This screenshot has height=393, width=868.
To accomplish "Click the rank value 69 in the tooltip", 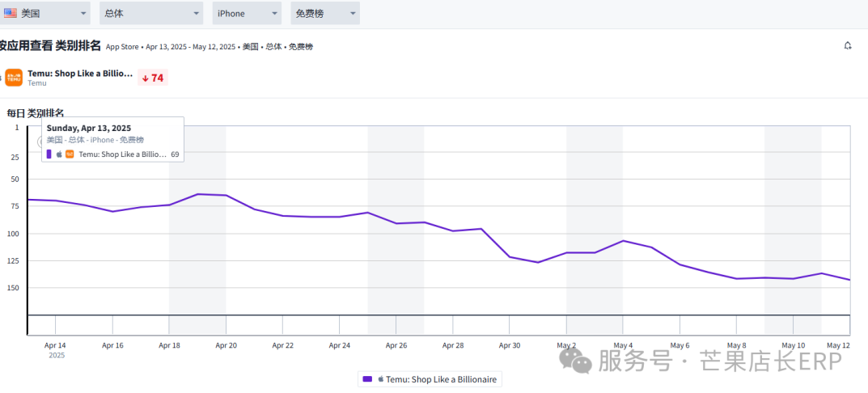I will click(x=175, y=154).
